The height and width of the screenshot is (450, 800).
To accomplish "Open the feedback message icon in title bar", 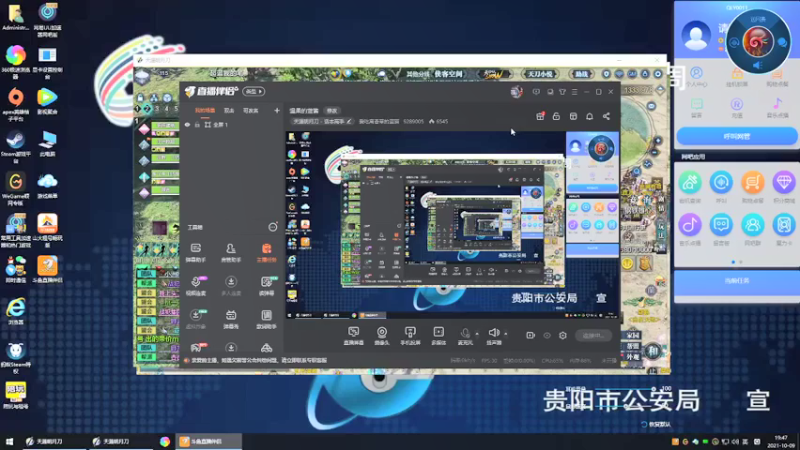I will pos(536,92).
